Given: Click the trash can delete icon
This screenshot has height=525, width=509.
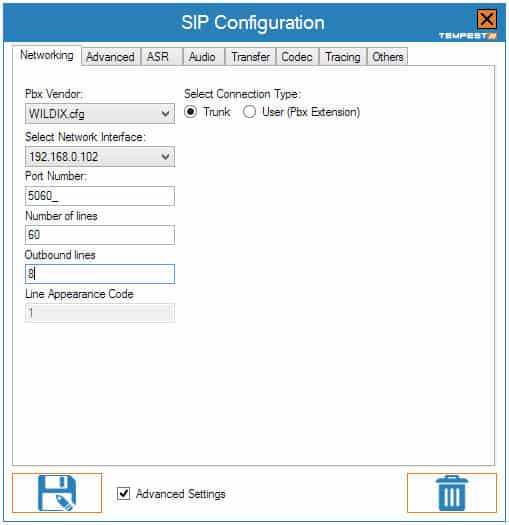Looking at the screenshot, I should pos(452,493).
